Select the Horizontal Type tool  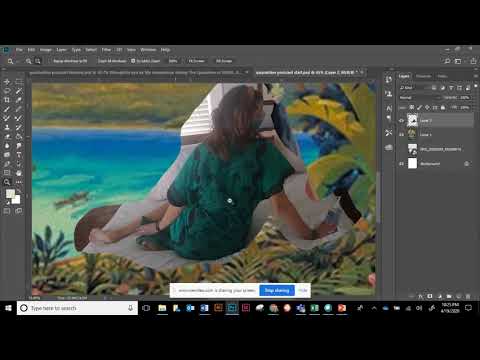(19, 155)
